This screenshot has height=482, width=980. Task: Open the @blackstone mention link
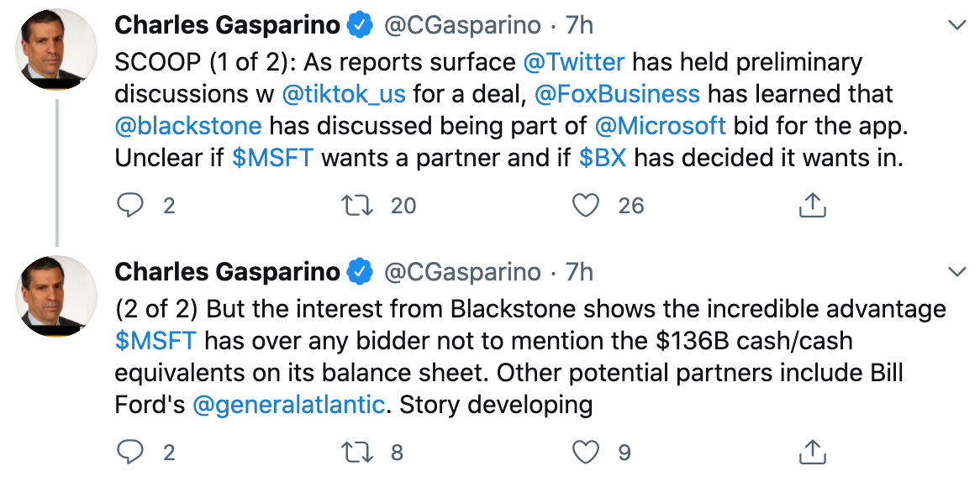click(188, 126)
